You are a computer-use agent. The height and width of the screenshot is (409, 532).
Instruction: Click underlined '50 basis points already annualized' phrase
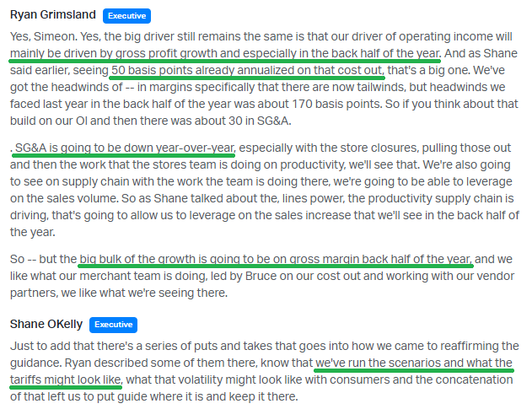pos(247,71)
